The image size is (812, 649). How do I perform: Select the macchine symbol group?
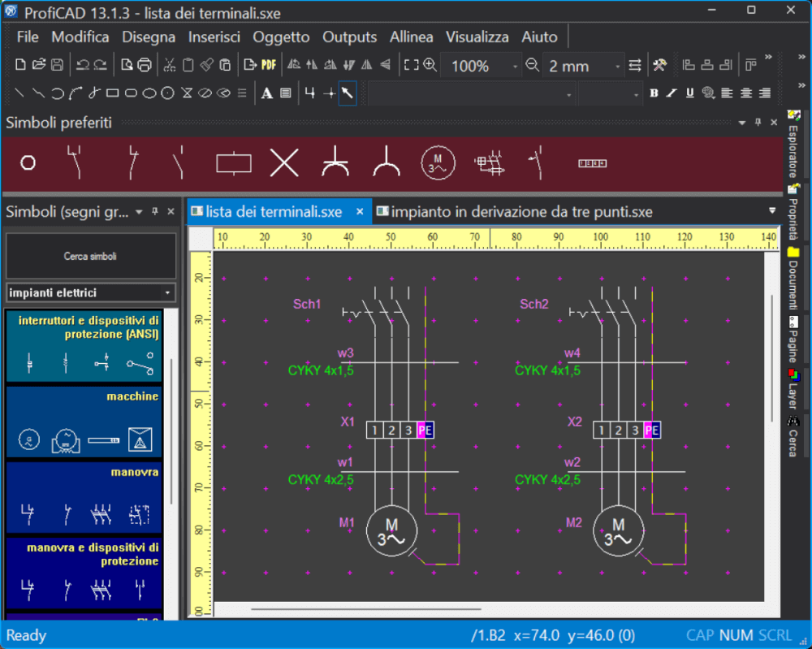(84, 421)
